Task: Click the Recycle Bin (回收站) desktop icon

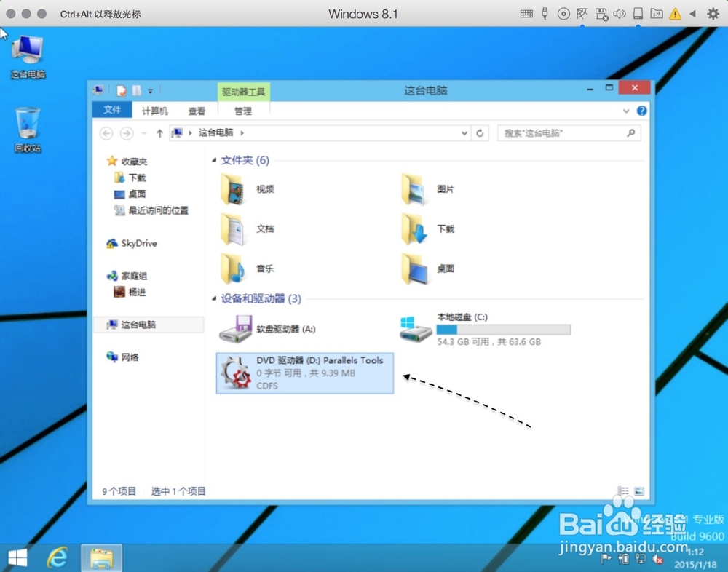Action: (28, 130)
